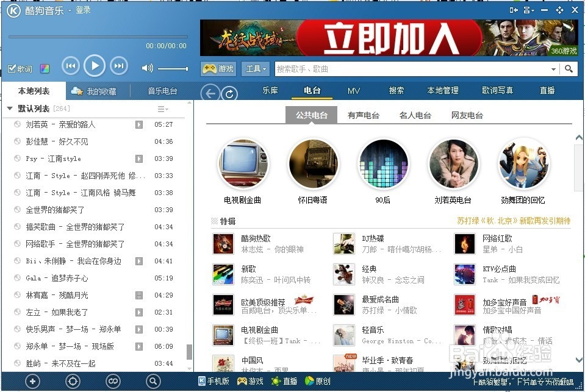Refresh the page with the circular arrow
The height and width of the screenshot is (392, 585).
coord(229,94)
